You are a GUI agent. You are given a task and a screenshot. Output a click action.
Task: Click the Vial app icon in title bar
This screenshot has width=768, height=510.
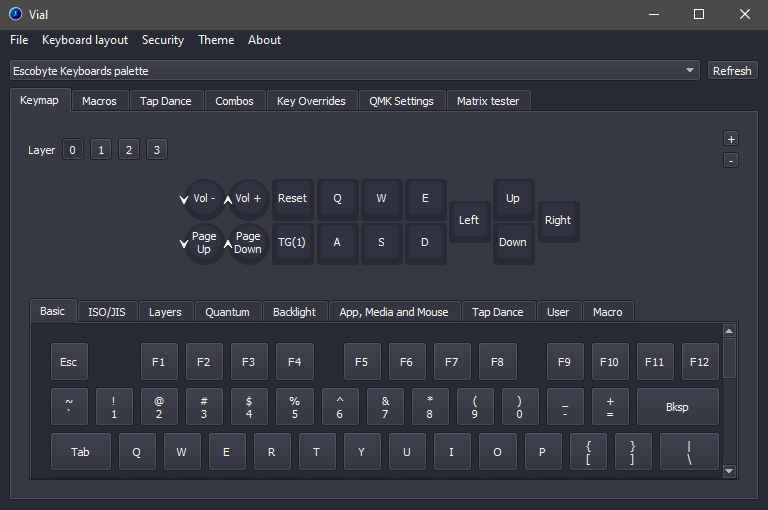15,14
